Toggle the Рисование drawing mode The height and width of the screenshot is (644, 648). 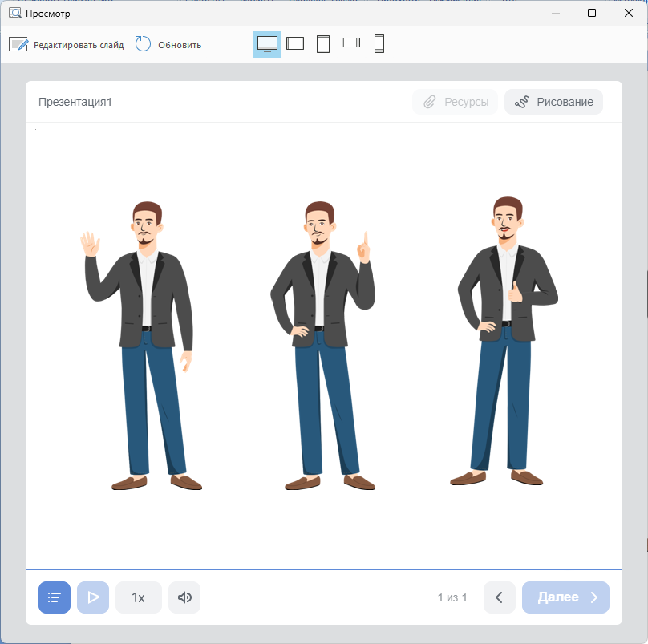(553, 102)
